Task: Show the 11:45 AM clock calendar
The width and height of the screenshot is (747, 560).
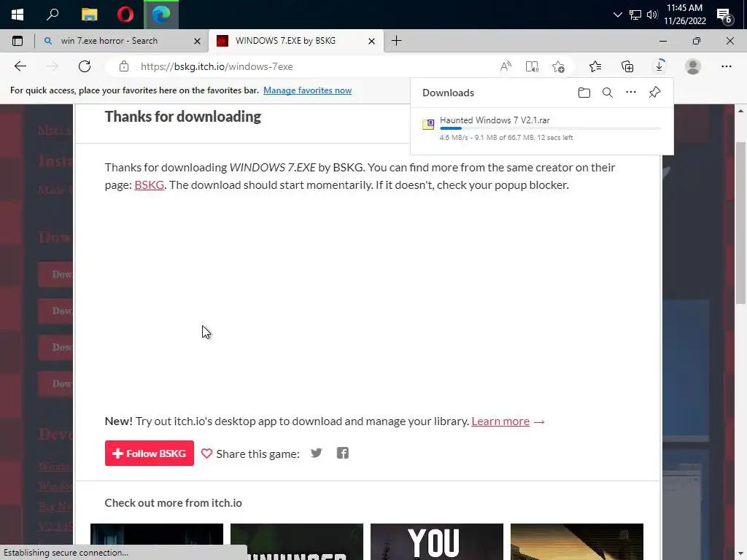Action: [684, 15]
